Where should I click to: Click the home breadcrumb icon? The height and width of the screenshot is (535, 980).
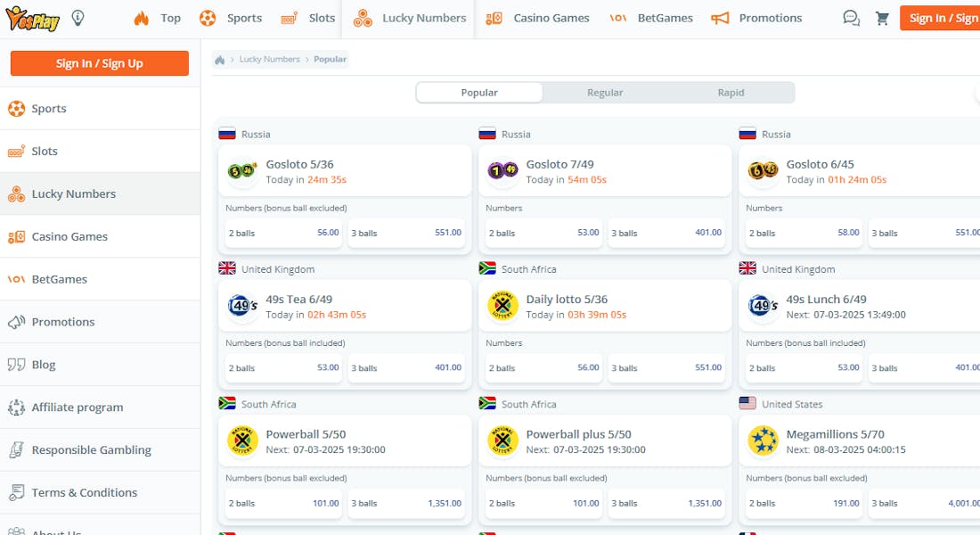pyautogui.click(x=220, y=60)
